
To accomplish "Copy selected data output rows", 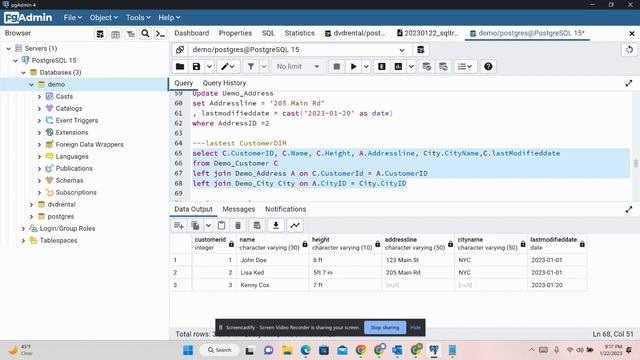I will click(x=196, y=225).
